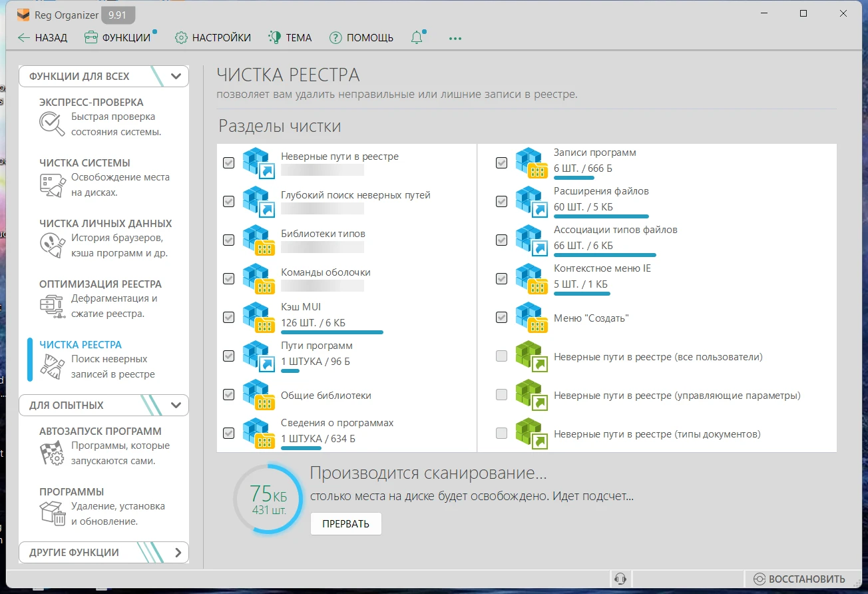868x594 pixels.
Task: Collapse the ФУНКЦИИ ДЛЯ ВСЕХ section
Action: [x=176, y=76]
